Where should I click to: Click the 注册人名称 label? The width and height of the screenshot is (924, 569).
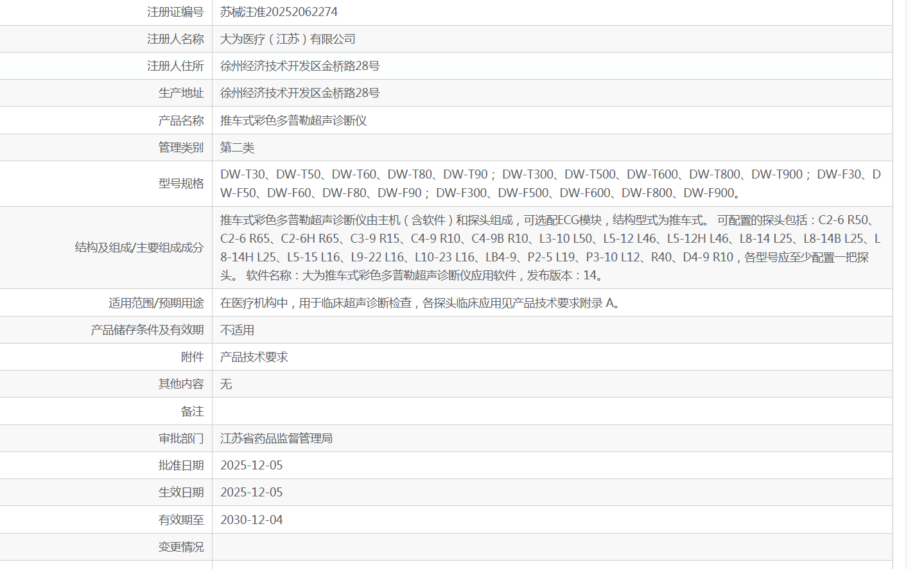coord(175,39)
